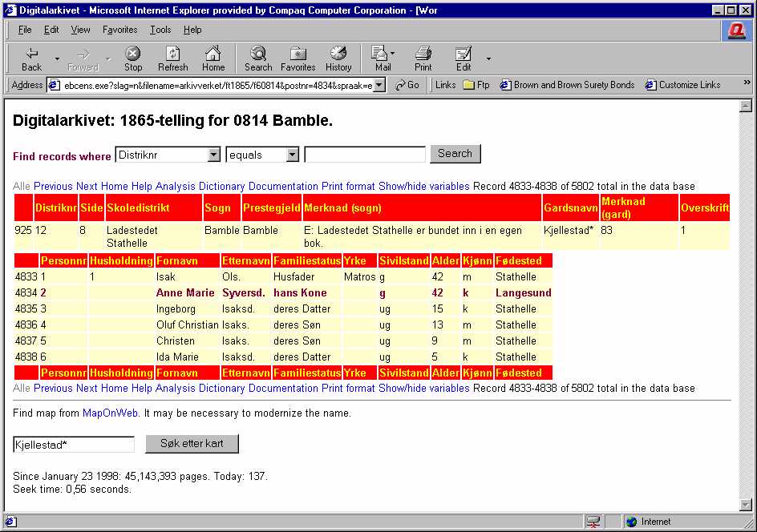Screen dimensions: 757x532
Task: Open the Edit button dropdown arrow
Action: click(488, 58)
